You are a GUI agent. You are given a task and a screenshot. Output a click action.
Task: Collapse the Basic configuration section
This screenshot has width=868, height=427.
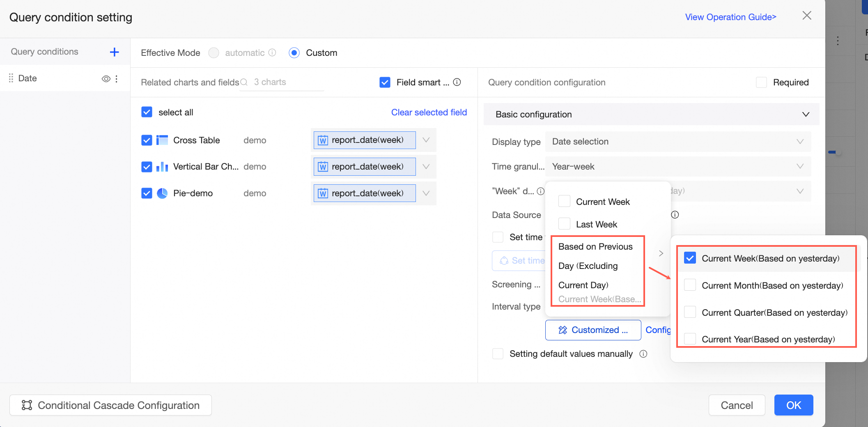[x=806, y=114]
